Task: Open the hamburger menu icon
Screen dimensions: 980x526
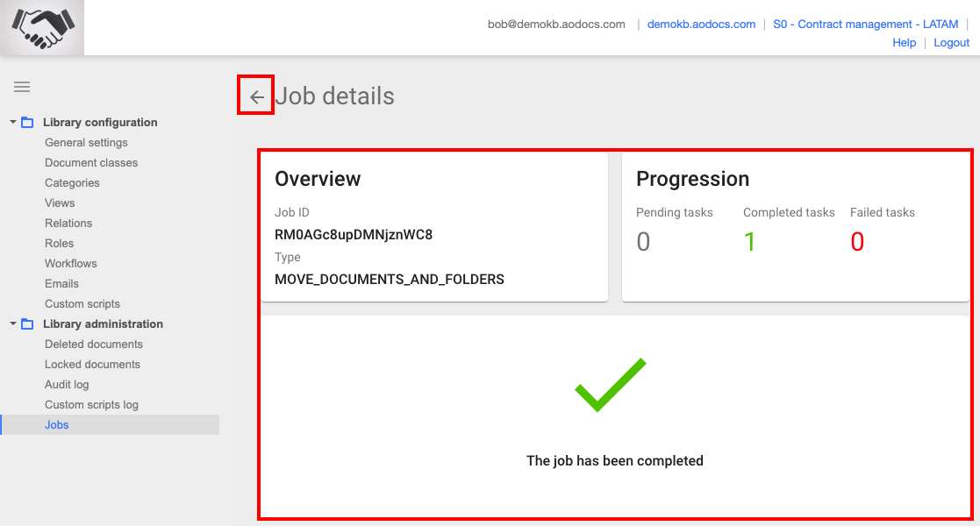Action: (22, 87)
